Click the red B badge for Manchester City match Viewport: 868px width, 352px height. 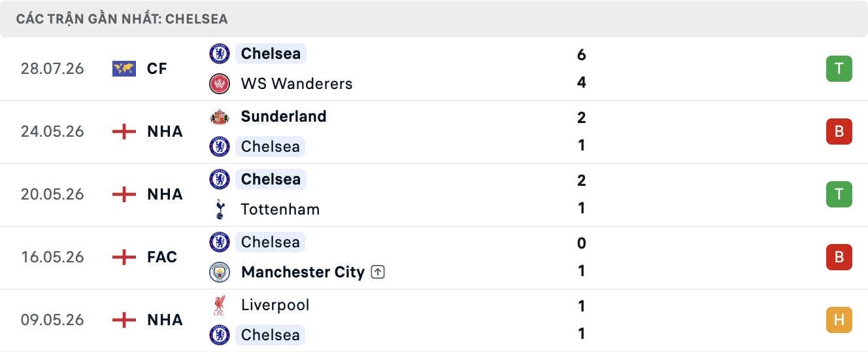coord(839,257)
